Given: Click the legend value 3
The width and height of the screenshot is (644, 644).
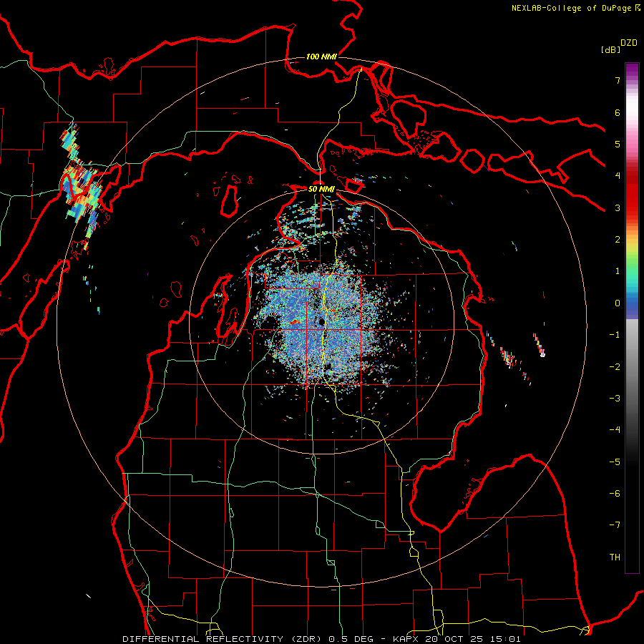Looking at the screenshot, I should click(x=618, y=208).
